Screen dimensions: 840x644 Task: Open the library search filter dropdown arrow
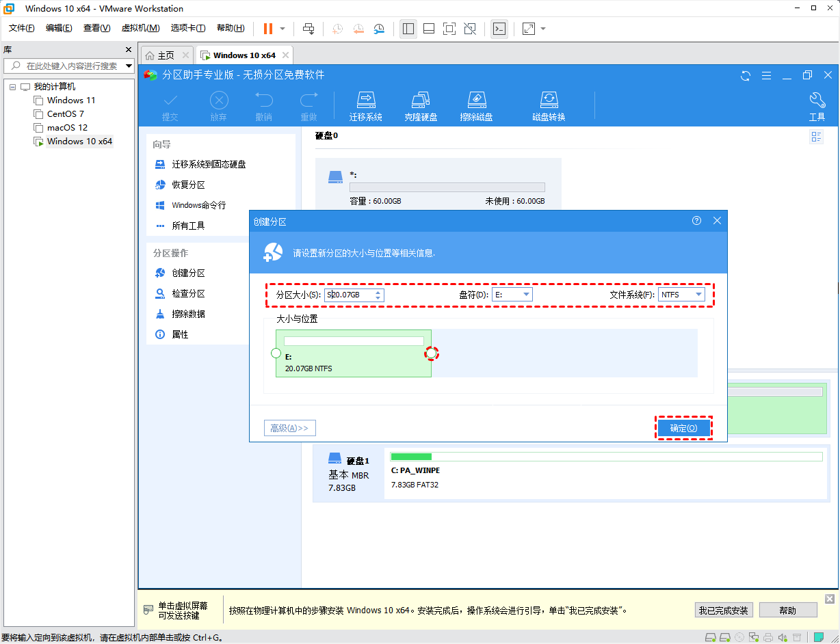[129, 66]
